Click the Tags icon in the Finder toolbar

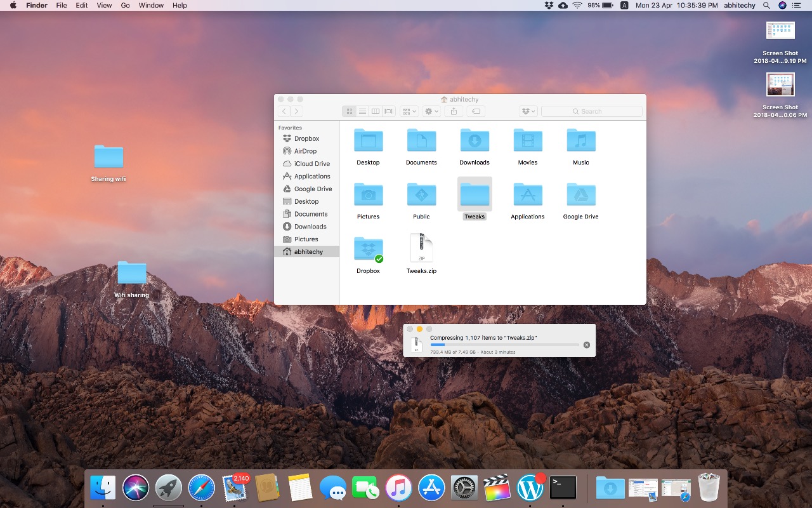pyautogui.click(x=476, y=110)
